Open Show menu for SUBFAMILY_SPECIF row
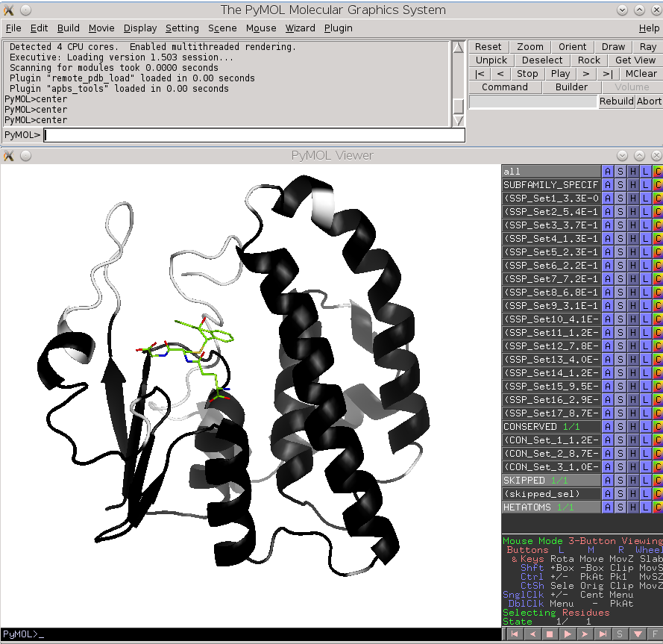Viewport: 663px width, 644px height. pyautogui.click(x=620, y=185)
